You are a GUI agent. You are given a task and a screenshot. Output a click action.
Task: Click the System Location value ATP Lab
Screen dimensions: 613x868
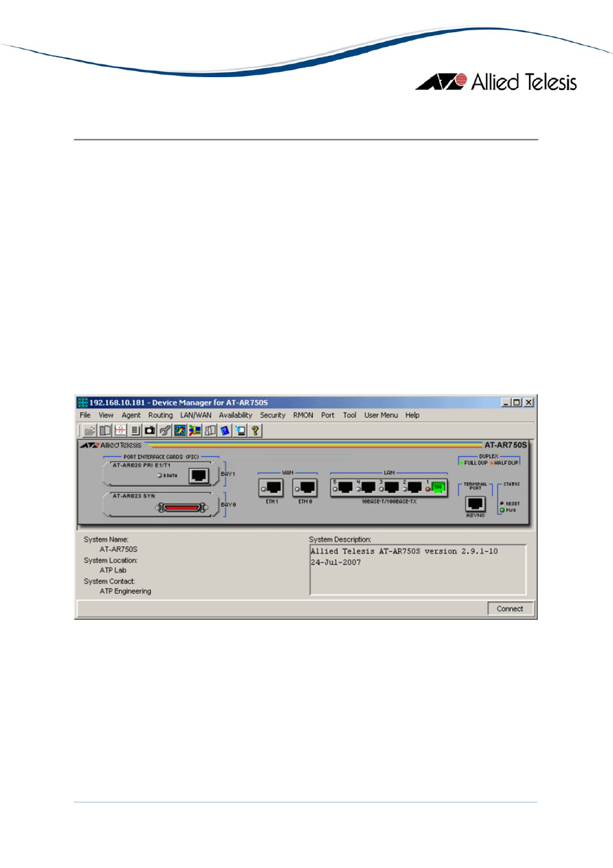113,570
